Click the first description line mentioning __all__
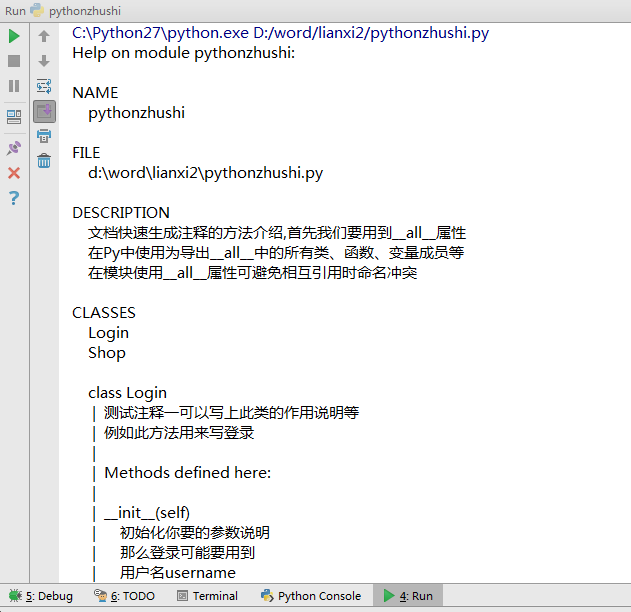This screenshot has width=631, height=612. click(x=277, y=233)
